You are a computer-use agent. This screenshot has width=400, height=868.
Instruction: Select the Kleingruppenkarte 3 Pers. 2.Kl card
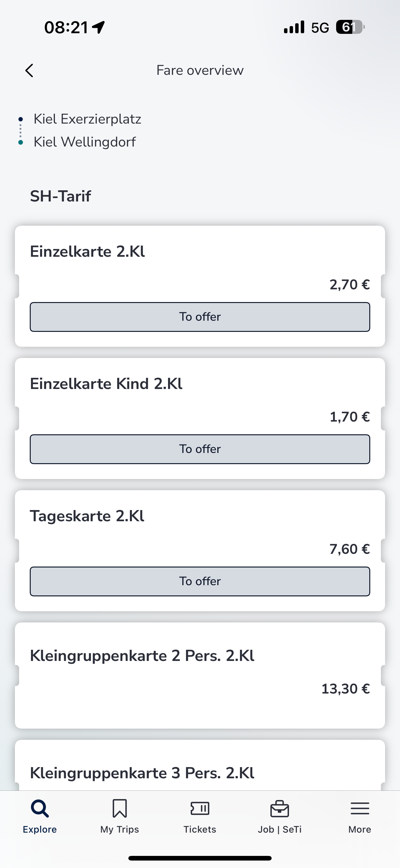tap(200, 765)
